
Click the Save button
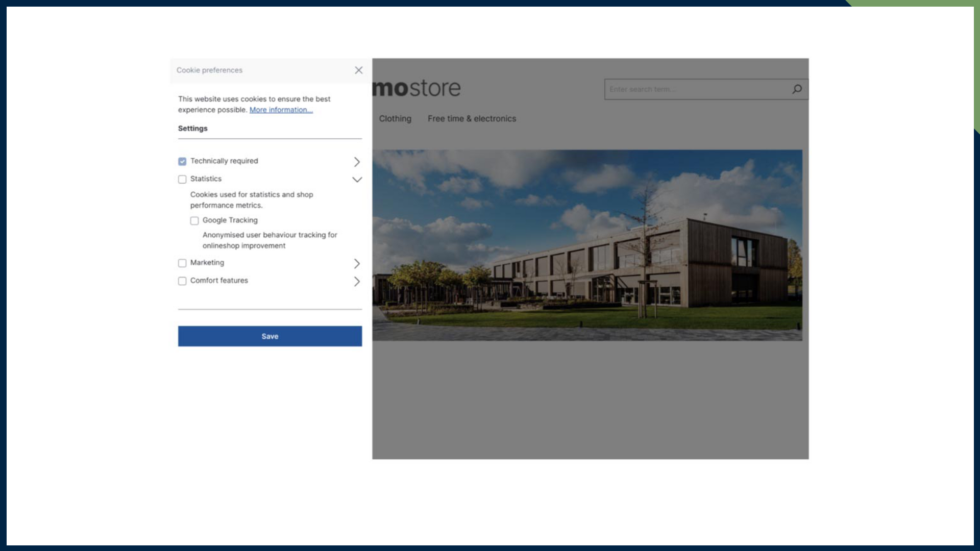pos(269,336)
